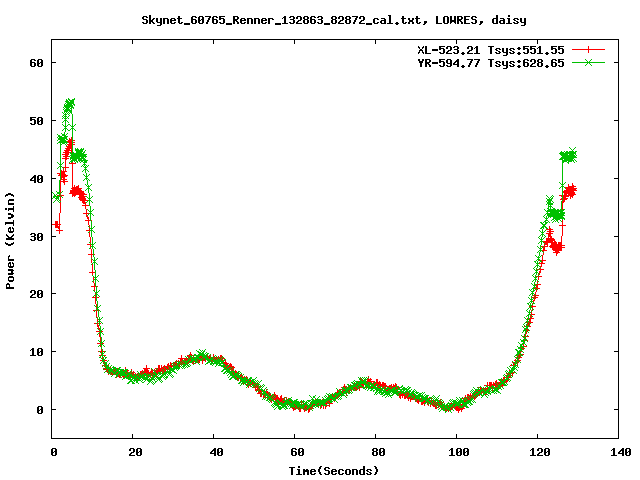Click the y-axis tick label 60
The height and width of the screenshot is (480, 640).
pyautogui.click(x=36, y=63)
